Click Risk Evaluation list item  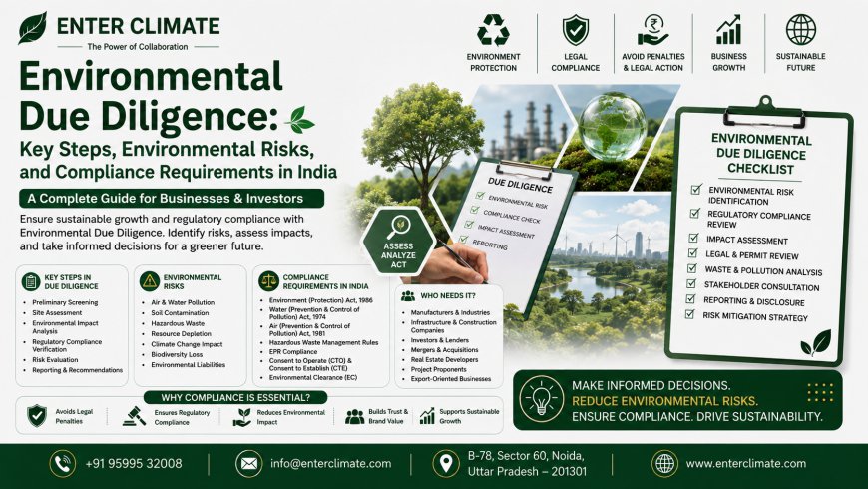[x=55, y=360]
